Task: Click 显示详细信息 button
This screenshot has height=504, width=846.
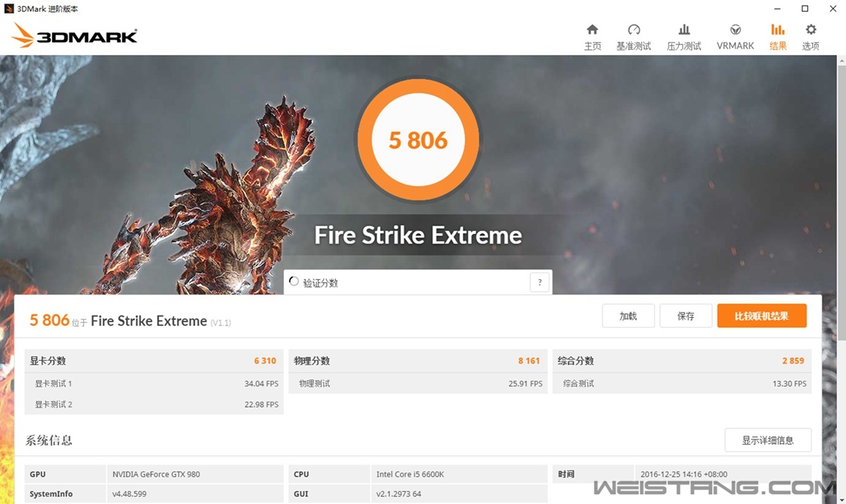Action: coord(768,440)
